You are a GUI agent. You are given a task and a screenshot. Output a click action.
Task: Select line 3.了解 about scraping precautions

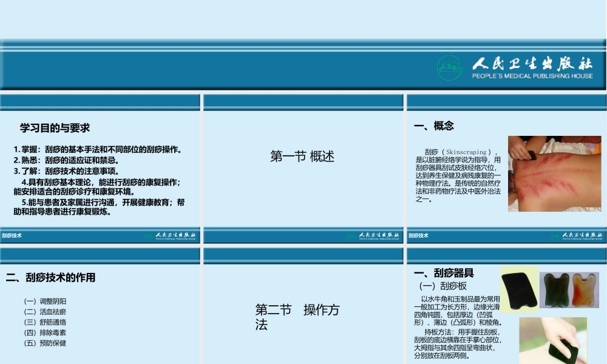point(66,171)
